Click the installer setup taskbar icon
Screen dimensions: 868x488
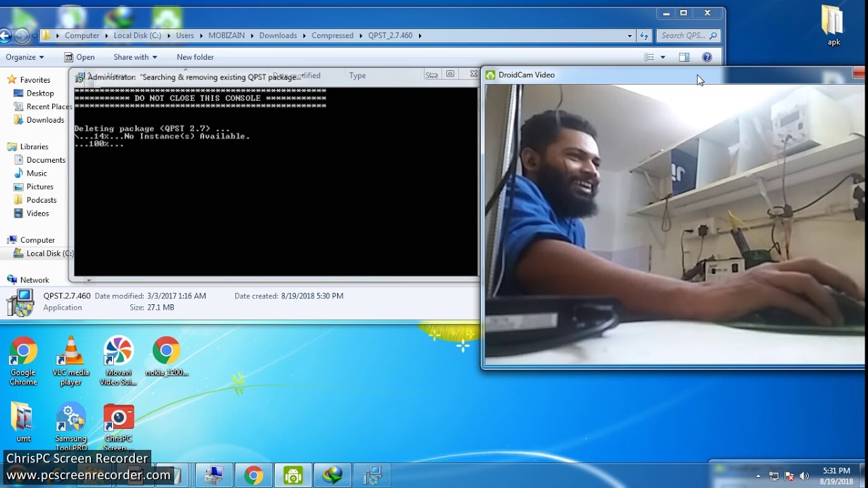click(372, 476)
